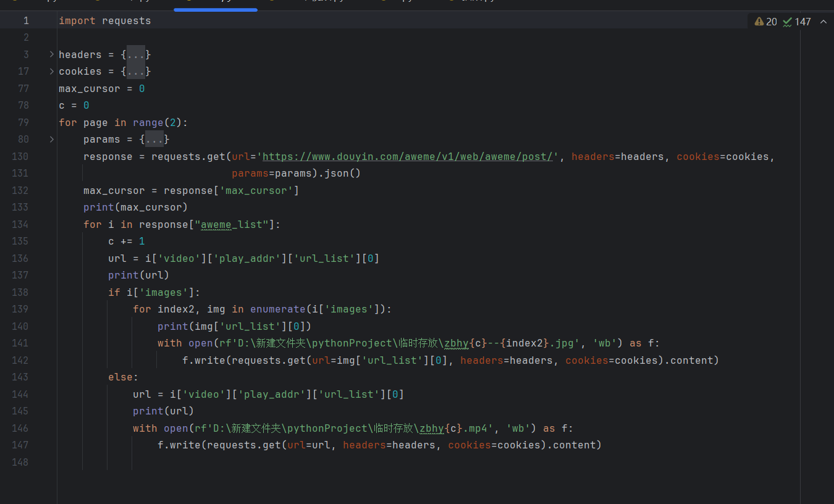Expand the folded headers dictionary on line 3

point(51,54)
